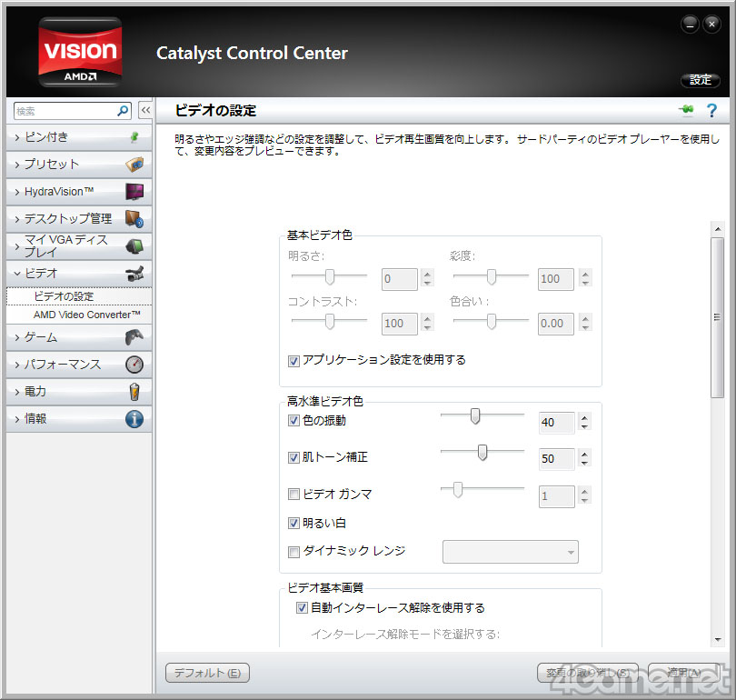Toggle the 肌トーン補正 checkbox

pyautogui.click(x=293, y=457)
